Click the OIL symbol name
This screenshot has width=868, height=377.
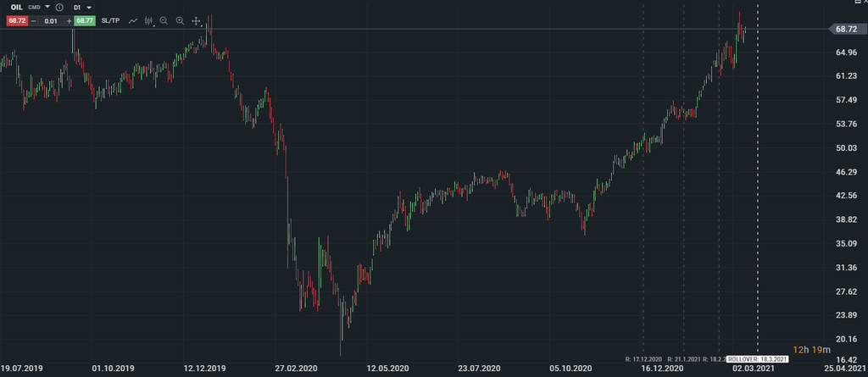(x=17, y=7)
